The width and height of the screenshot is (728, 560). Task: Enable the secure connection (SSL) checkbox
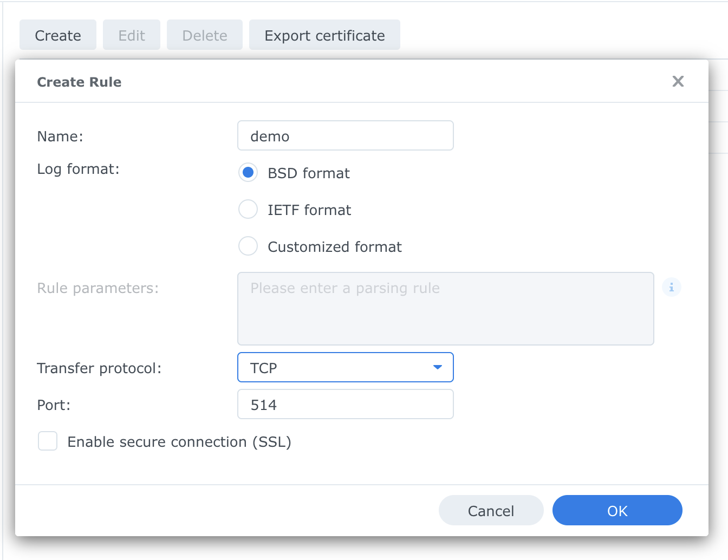pos(48,441)
